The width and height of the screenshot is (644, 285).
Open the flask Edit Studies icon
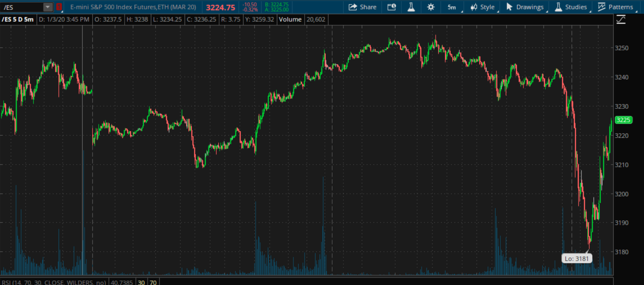click(411, 7)
